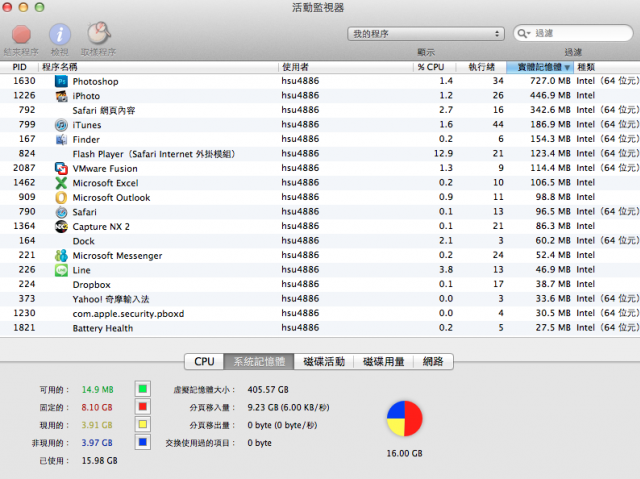Click the 15.98 GB used memory value
This screenshot has width=640, height=479.
100,461
